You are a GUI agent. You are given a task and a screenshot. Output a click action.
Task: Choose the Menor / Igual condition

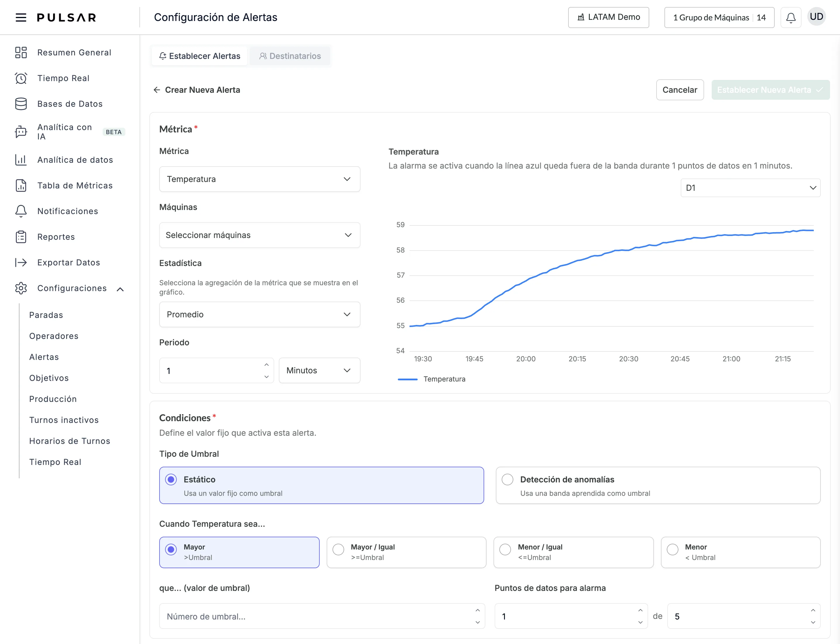pos(573,552)
